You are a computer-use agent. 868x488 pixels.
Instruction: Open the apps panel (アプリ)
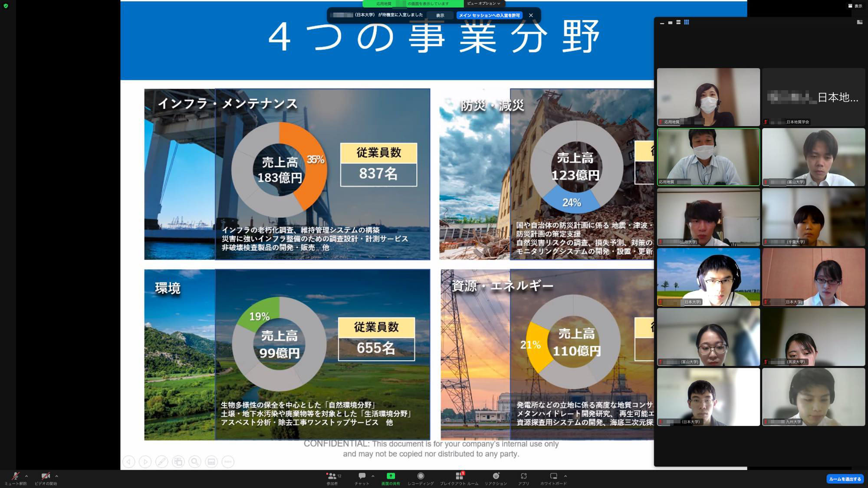(523, 478)
